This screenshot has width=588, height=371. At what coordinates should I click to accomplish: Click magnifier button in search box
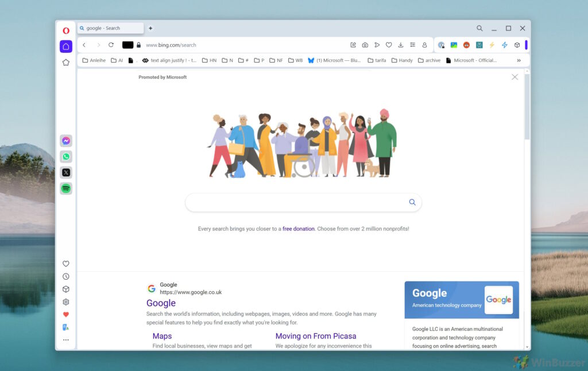point(412,202)
